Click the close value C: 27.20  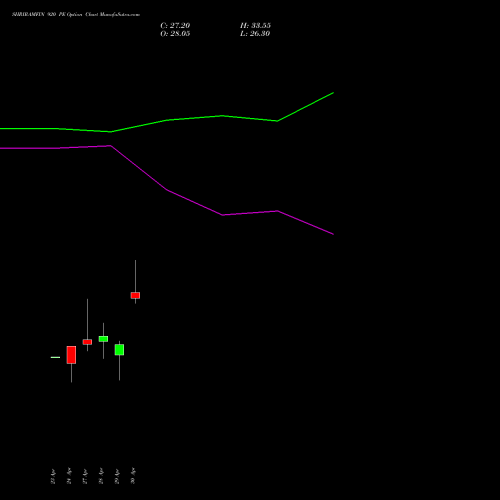point(175,26)
